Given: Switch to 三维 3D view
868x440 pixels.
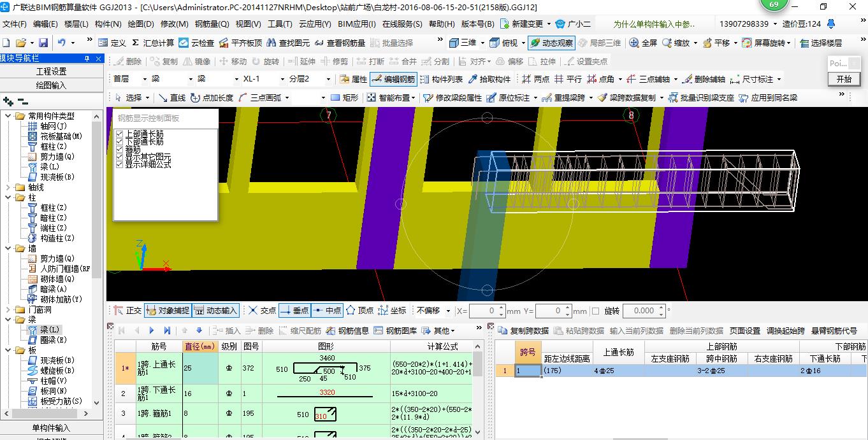Looking at the screenshot, I should (463, 43).
